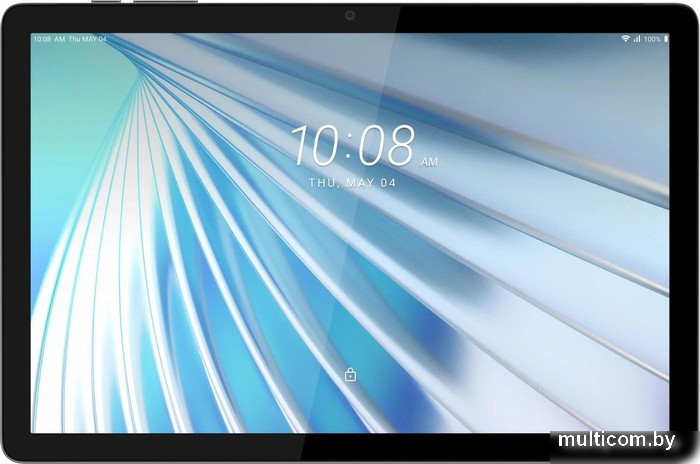Viewport: 700px width, 464px height.
Task: Tap the 100% battery percentage text
Action: point(652,39)
